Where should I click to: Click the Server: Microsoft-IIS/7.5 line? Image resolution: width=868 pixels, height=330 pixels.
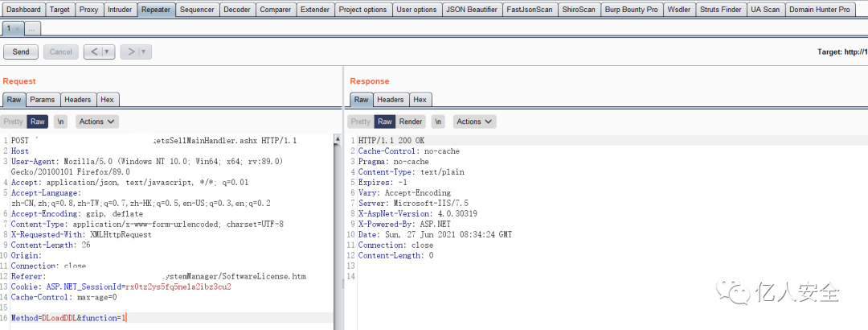click(x=413, y=203)
